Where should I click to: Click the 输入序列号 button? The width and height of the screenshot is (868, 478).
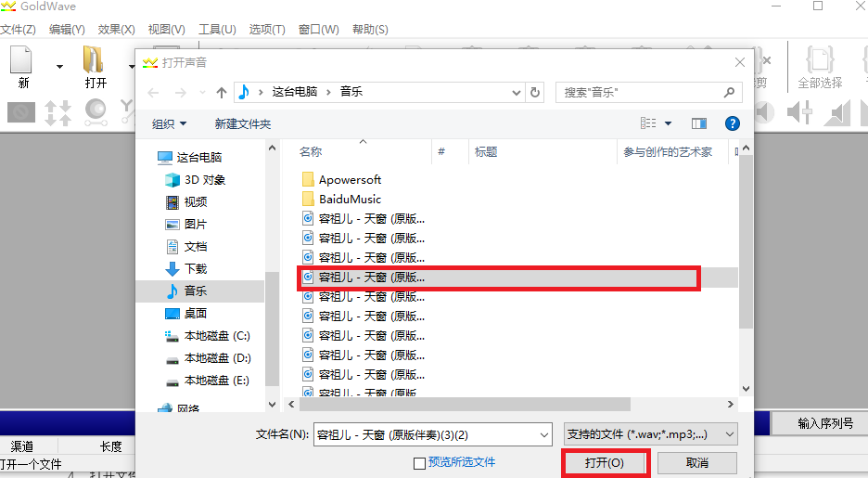(825, 423)
